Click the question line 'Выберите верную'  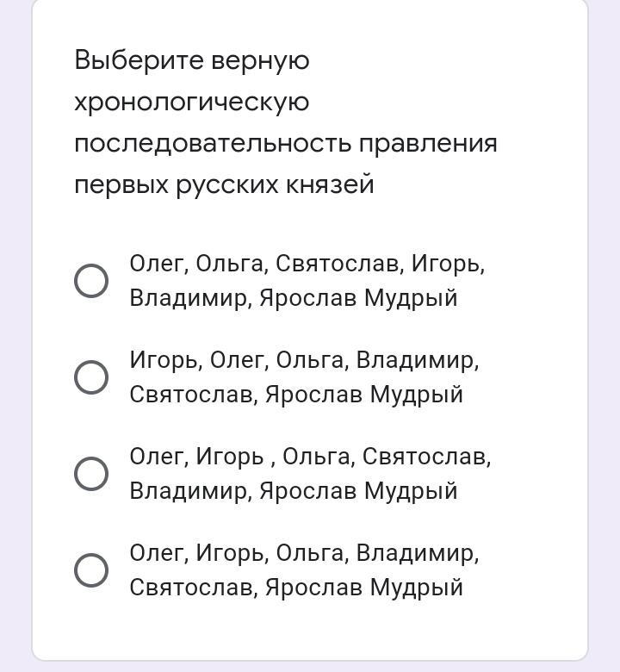tap(191, 60)
